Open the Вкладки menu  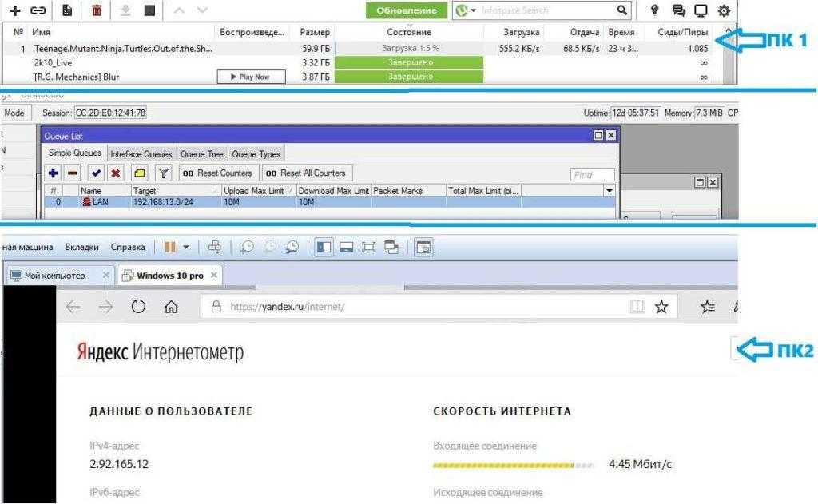(82, 247)
